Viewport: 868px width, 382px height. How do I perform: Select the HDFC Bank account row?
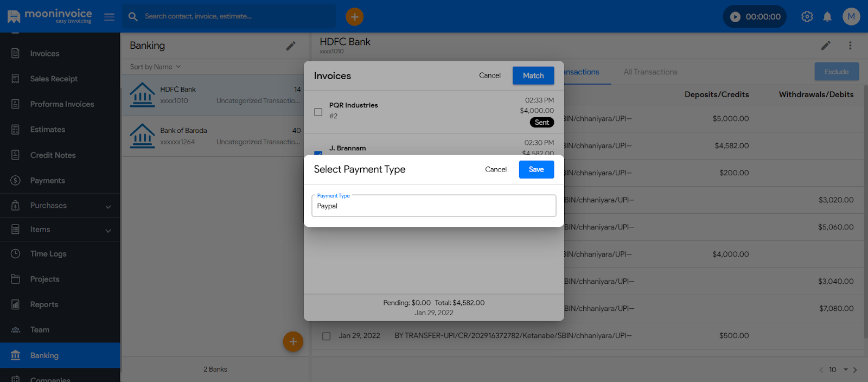click(215, 95)
